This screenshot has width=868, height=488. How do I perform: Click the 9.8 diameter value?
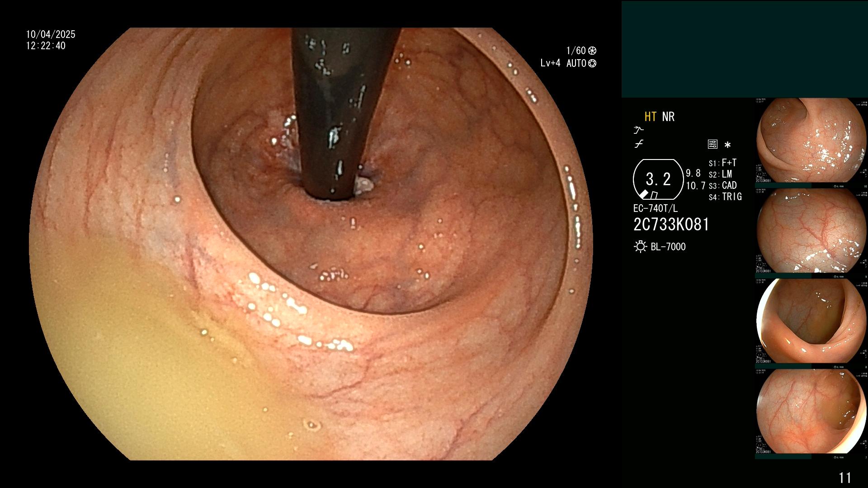(693, 173)
